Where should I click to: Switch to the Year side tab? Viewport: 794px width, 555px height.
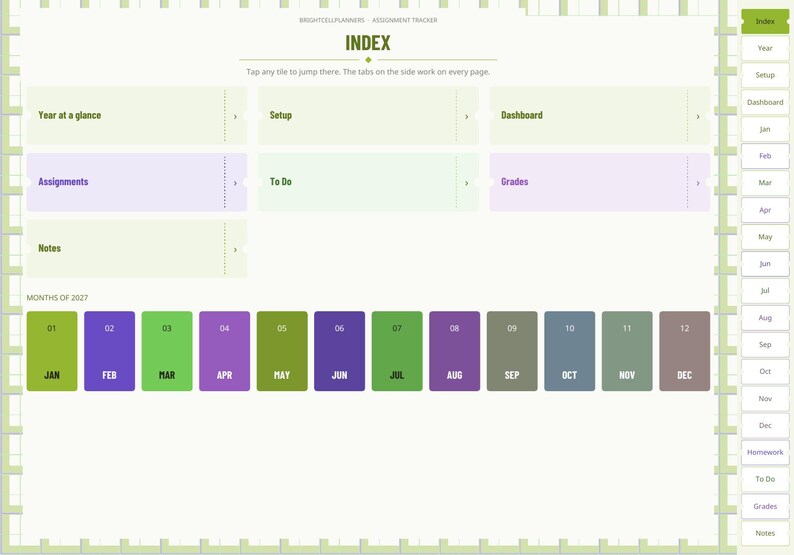point(765,48)
